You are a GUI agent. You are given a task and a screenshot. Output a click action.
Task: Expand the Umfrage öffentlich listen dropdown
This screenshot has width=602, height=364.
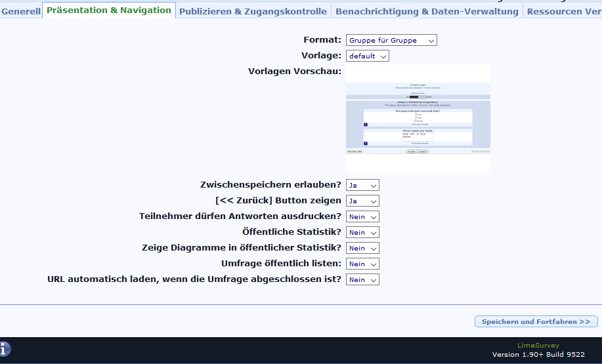(x=362, y=264)
